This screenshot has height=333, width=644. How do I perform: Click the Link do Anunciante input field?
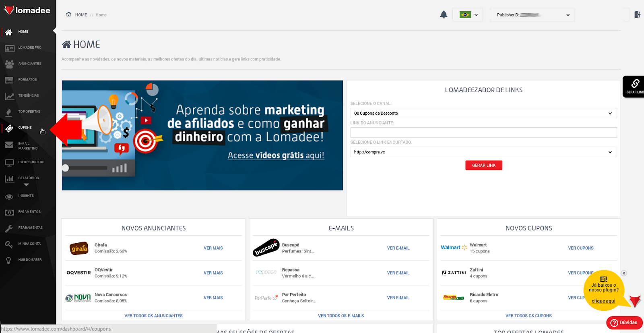tap(483, 132)
